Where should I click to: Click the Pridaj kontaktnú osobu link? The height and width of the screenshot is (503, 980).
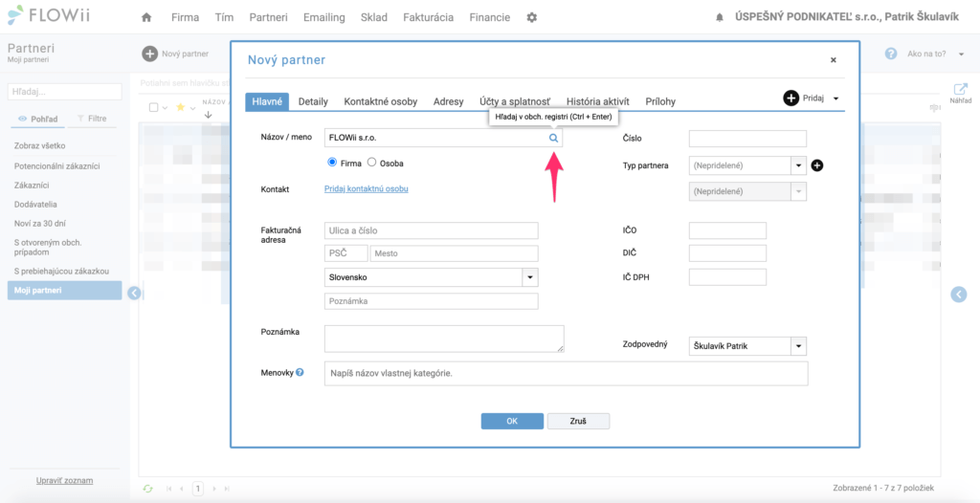pyautogui.click(x=367, y=188)
